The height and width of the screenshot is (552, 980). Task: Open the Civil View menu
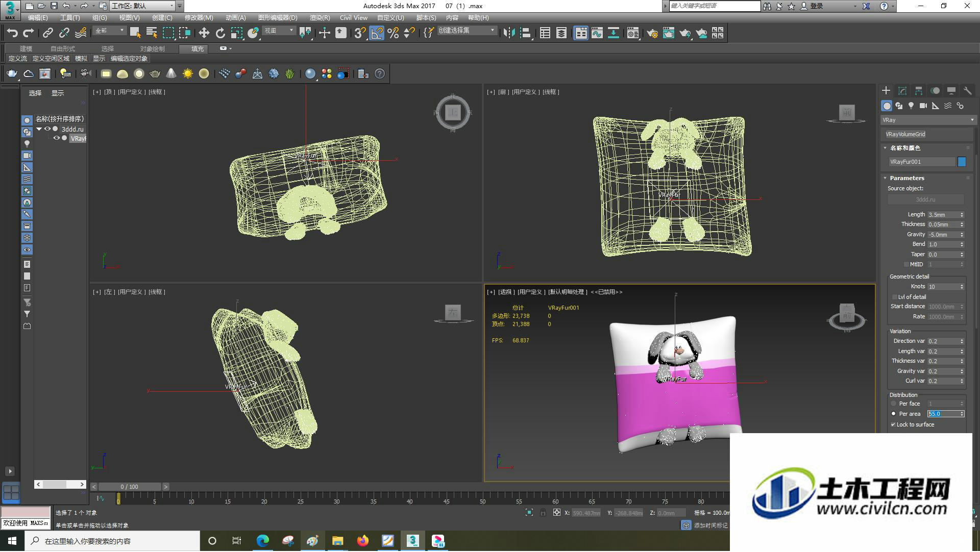353,17
